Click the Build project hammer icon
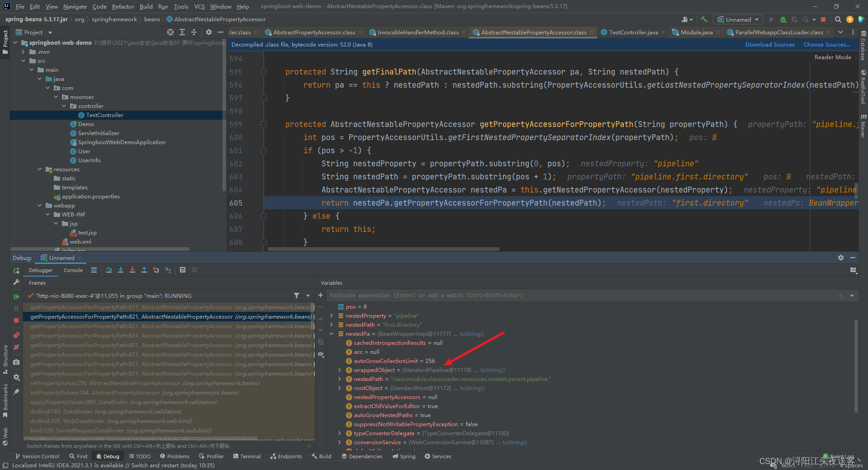 (704, 19)
